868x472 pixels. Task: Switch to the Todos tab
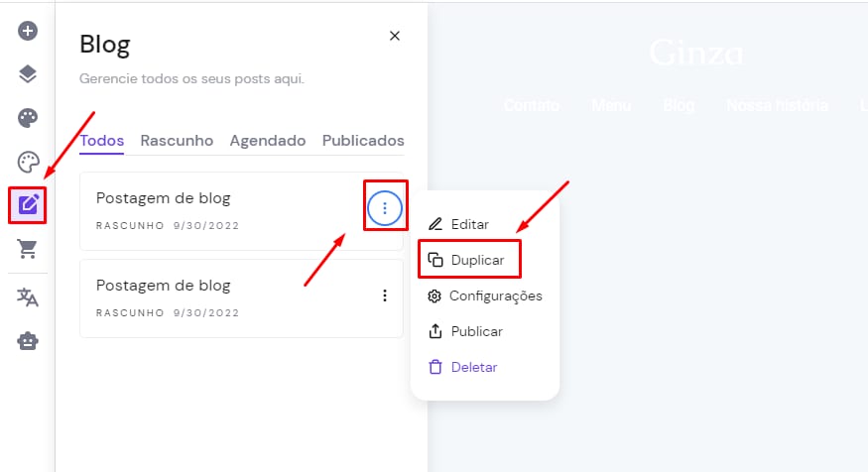102,141
